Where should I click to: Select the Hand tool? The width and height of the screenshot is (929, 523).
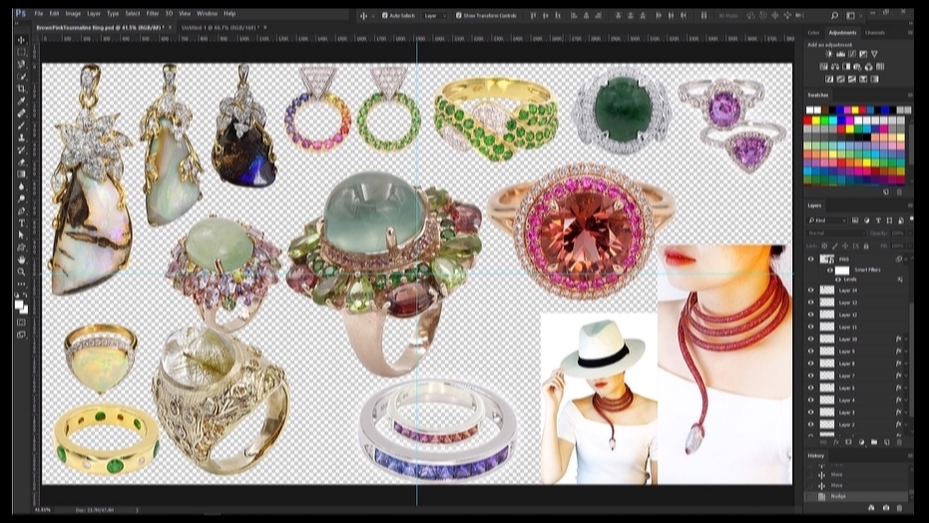[x=21, y=259]
